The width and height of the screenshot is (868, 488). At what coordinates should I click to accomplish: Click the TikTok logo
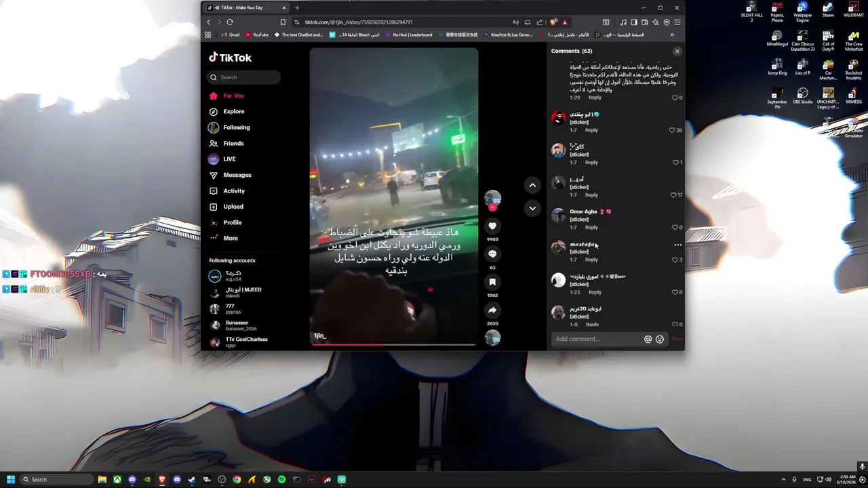coord(230,58)
